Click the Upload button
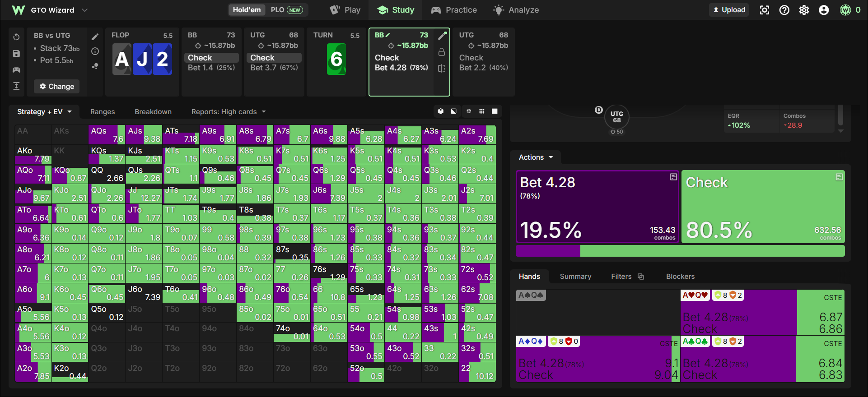The image size is (868, 397). click(729, 10)
